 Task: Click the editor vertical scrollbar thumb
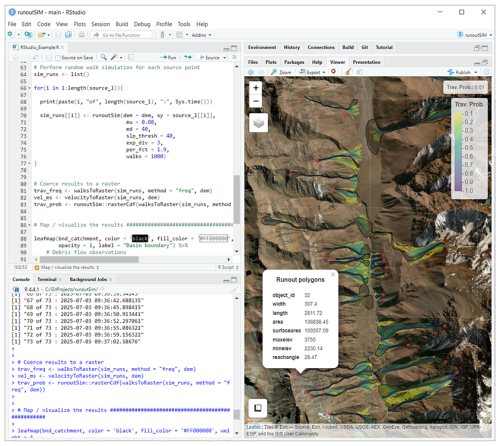point(237,199)
